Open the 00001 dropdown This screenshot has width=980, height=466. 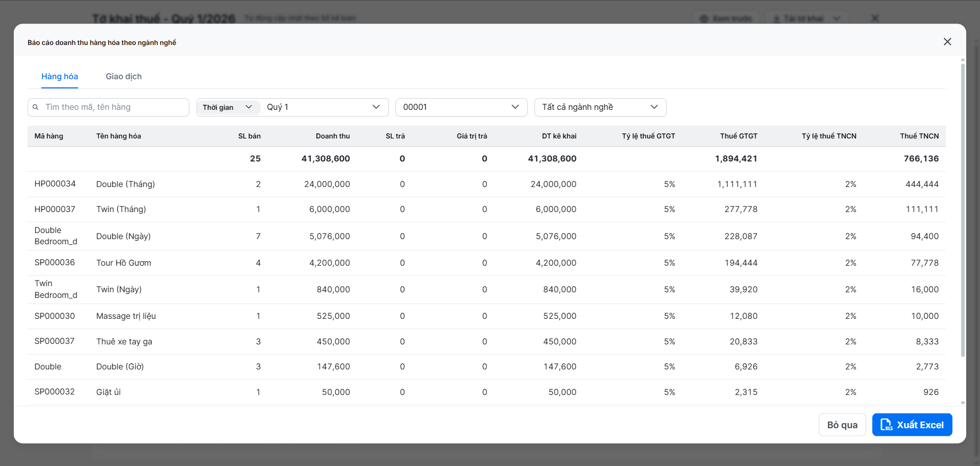(461, 107)
